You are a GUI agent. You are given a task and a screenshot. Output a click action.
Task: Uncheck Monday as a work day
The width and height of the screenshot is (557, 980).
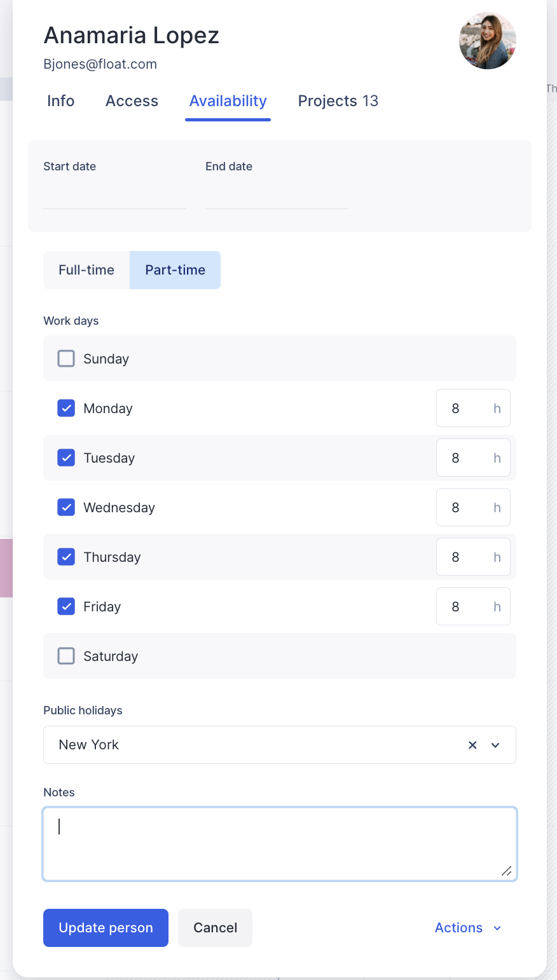pyautogui.click(x=66, y=408)
